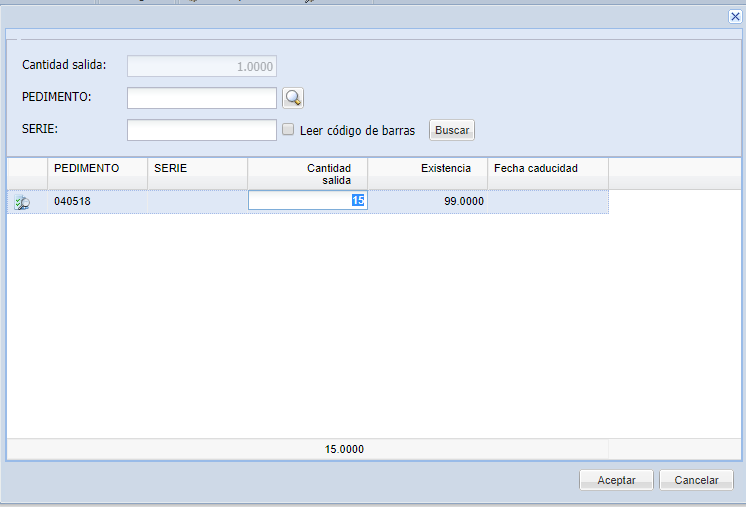The image size is (746, 507).
Task: Click the 15.0000 total in the grid footer
Action: [x=344, y=450]
